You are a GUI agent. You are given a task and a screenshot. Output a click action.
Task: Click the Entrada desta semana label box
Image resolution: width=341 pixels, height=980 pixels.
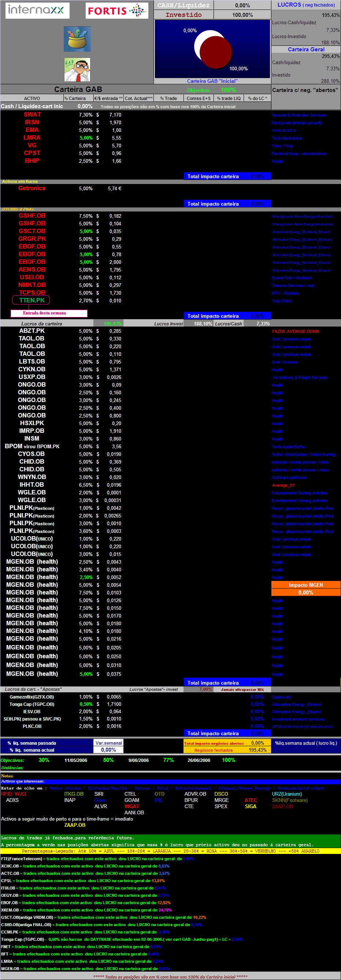point(49,313)
